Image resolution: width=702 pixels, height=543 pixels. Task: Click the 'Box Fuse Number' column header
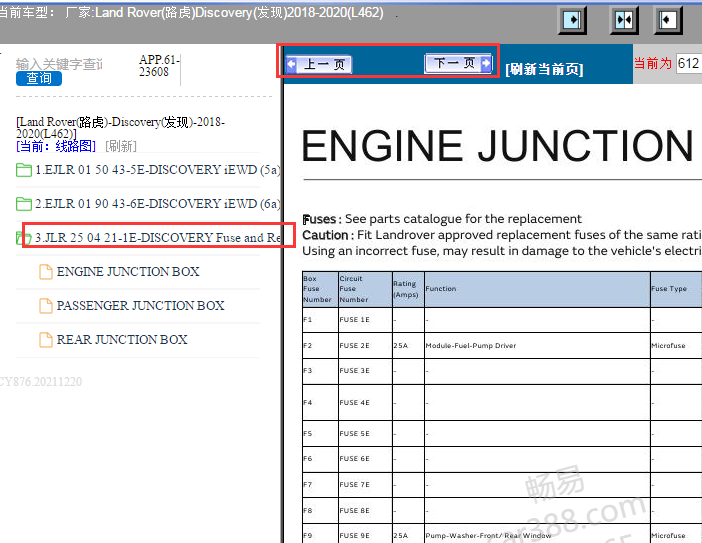(x=320, y=289)
